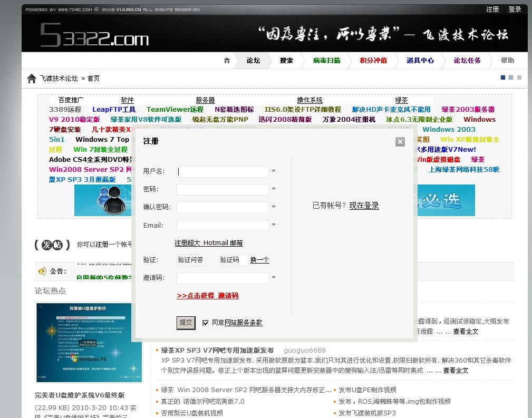The image size is (532, 418).
Task: Select the middle gray style swatch
Action: point(511,77)
